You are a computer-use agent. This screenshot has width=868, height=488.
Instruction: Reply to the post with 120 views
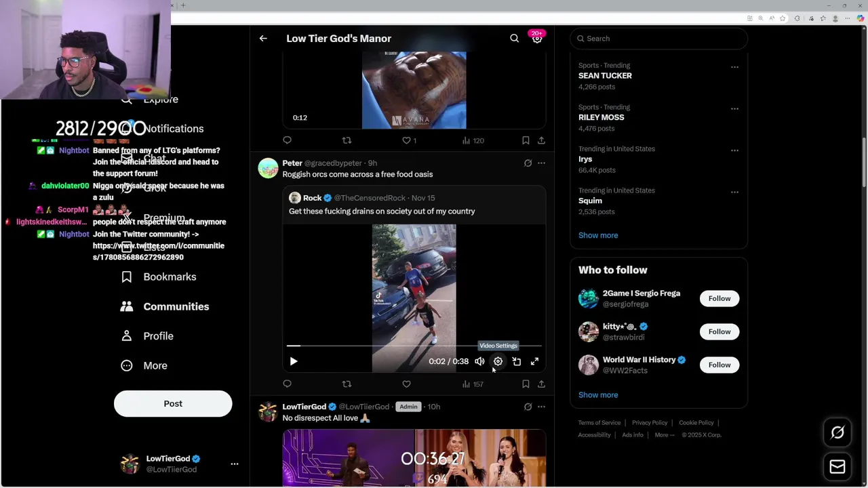click(x=287, y=140)
